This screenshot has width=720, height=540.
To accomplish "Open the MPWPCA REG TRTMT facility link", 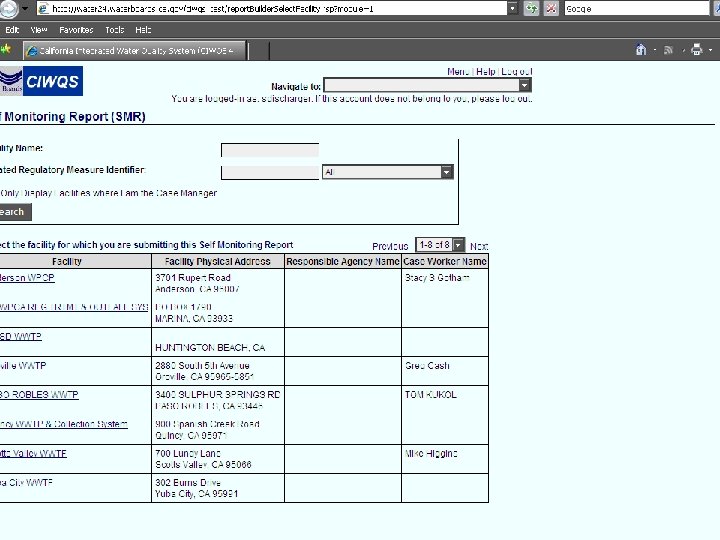I will [74, 307].
